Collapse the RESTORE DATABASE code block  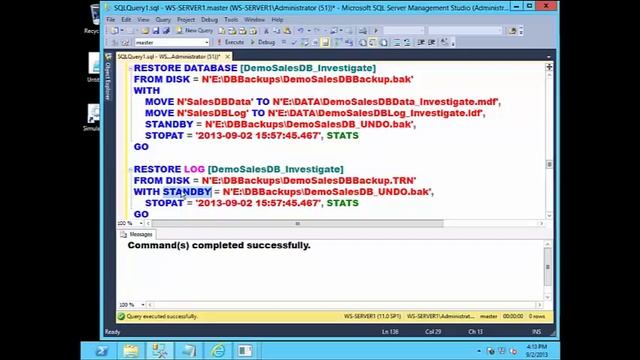130,69
